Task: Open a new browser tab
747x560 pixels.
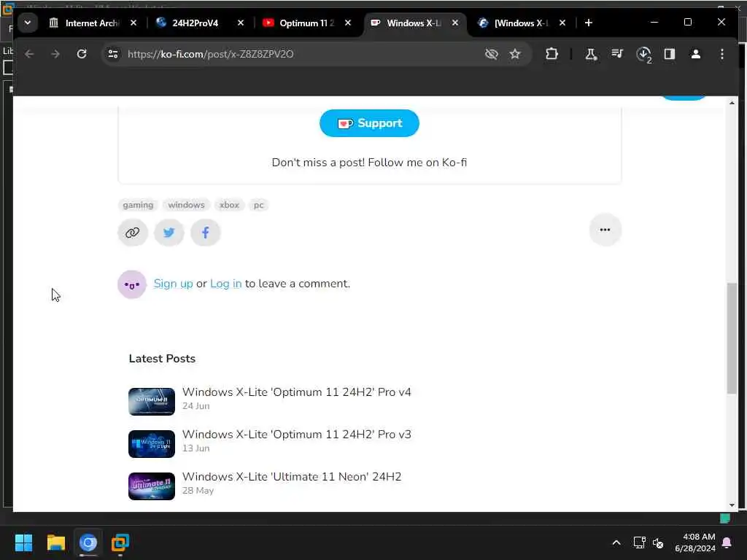Action: pos(589,23)
